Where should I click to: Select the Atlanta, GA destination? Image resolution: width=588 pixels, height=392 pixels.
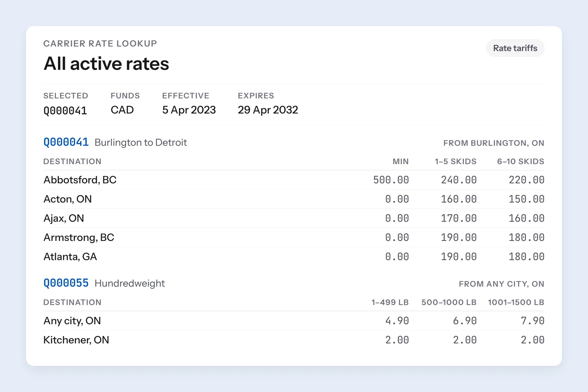[70, 256]
